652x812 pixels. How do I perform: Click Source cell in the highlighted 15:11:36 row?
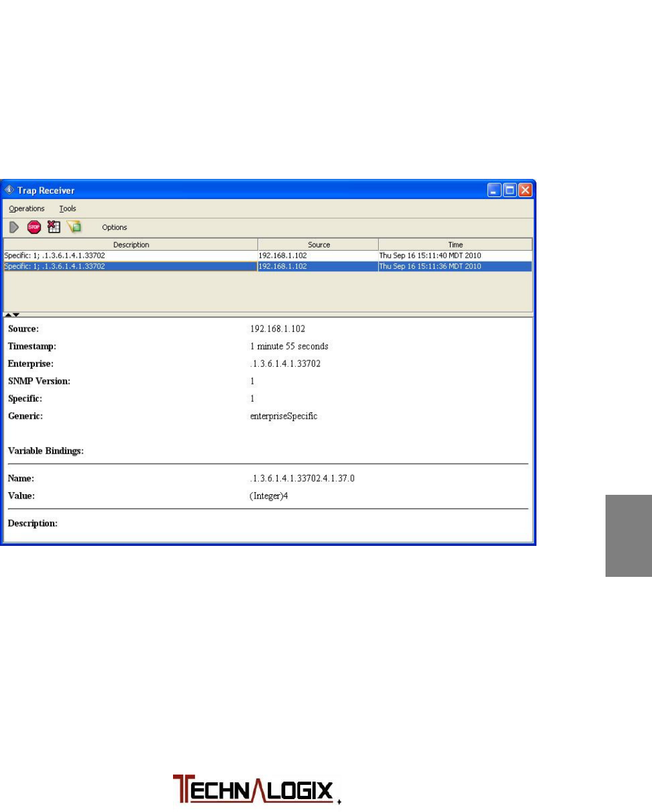tap(318, 266)
